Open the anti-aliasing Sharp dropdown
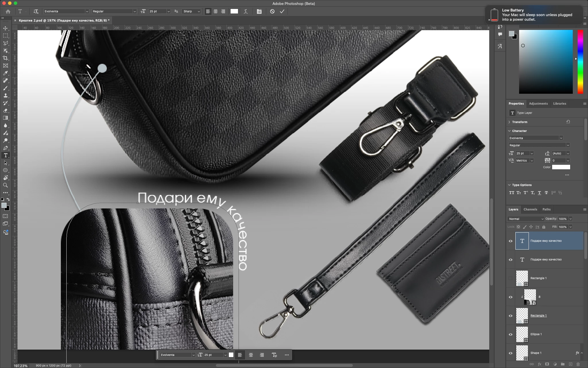 coord(191,11)
